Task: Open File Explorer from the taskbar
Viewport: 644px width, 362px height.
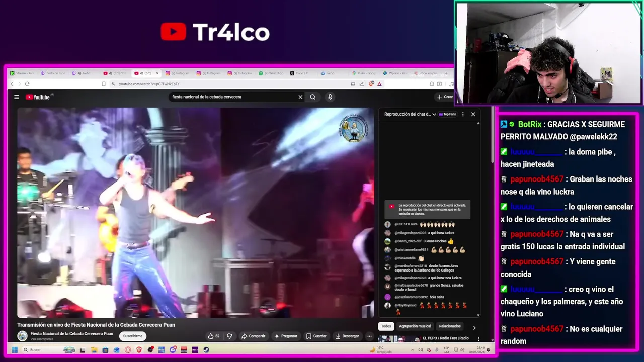Action: [94, 350]
